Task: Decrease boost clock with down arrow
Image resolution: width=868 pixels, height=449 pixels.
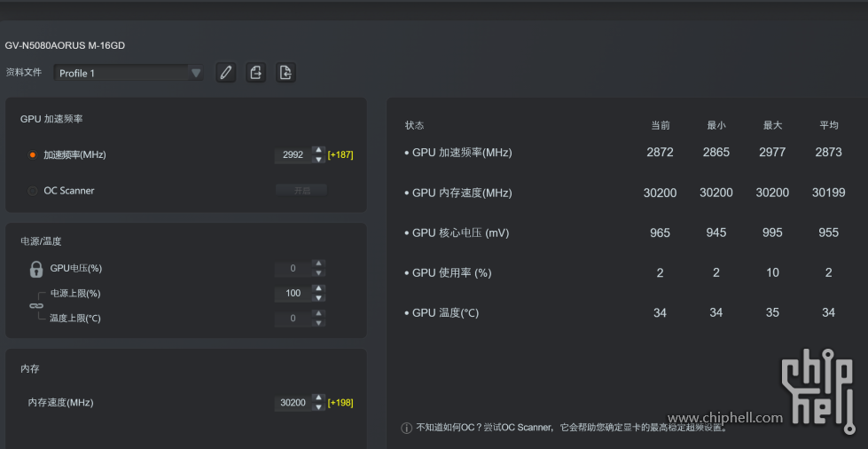Action: (x=318, y=160)
